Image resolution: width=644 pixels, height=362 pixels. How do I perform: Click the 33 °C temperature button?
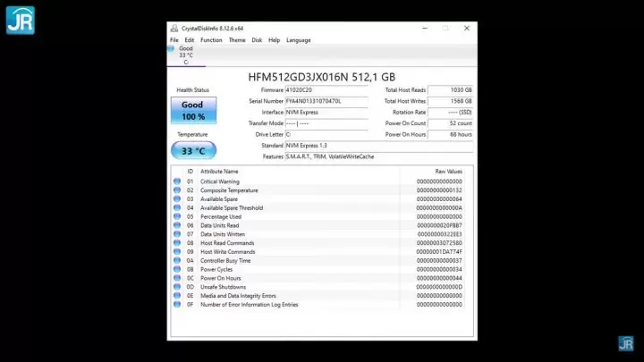[192, 150]
